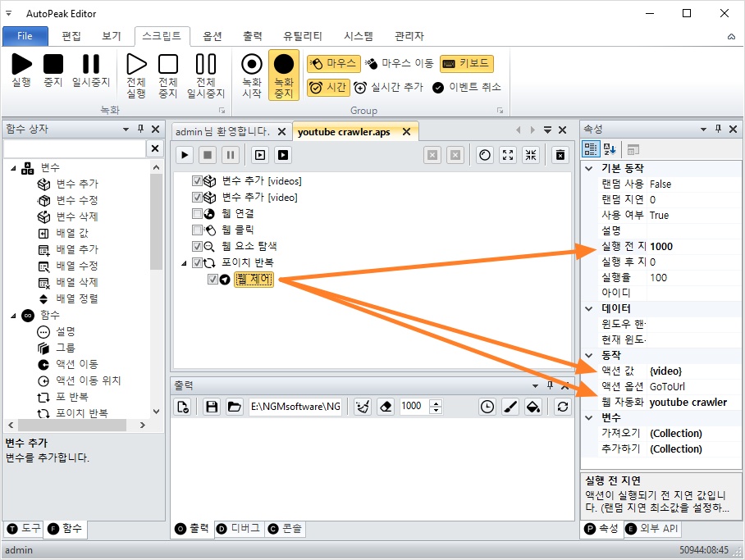Toggle the 마우스 recording option
Viewport: 745px width, 560px height.
tap(332, 63)
